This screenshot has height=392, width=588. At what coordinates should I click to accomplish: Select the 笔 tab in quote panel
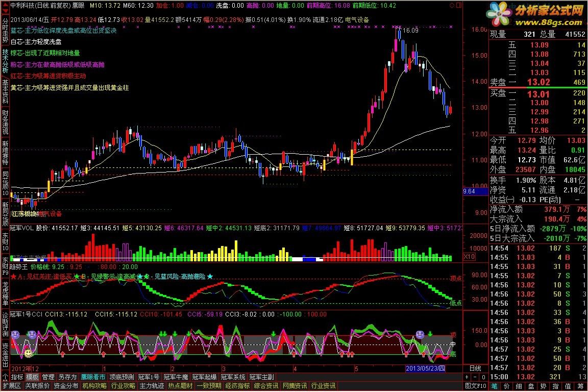pyautogui.click(x=495, y=386)
